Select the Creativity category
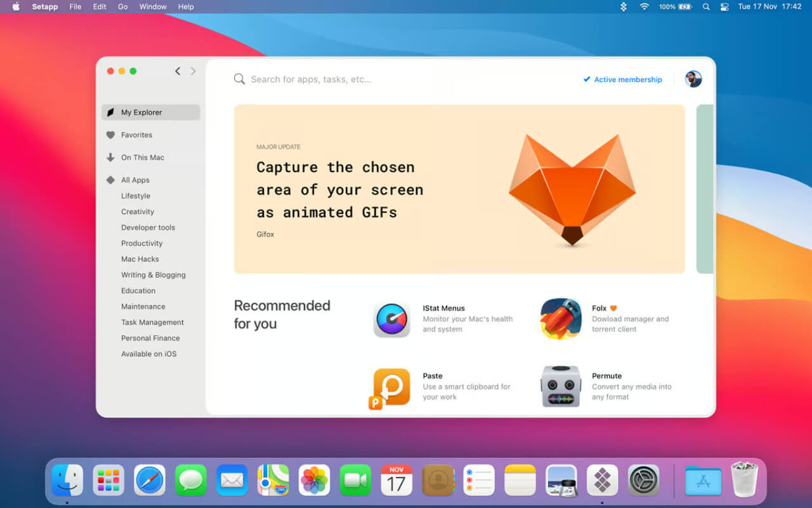Screen dimensions: 812x508 (138, 212)
